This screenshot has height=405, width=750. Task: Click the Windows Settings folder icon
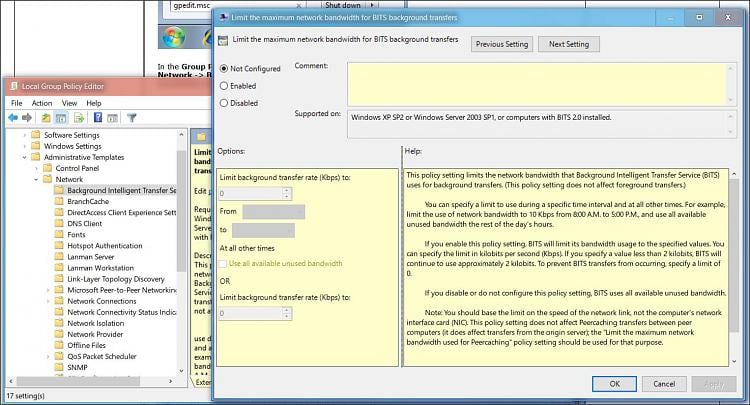pos(36,146)
